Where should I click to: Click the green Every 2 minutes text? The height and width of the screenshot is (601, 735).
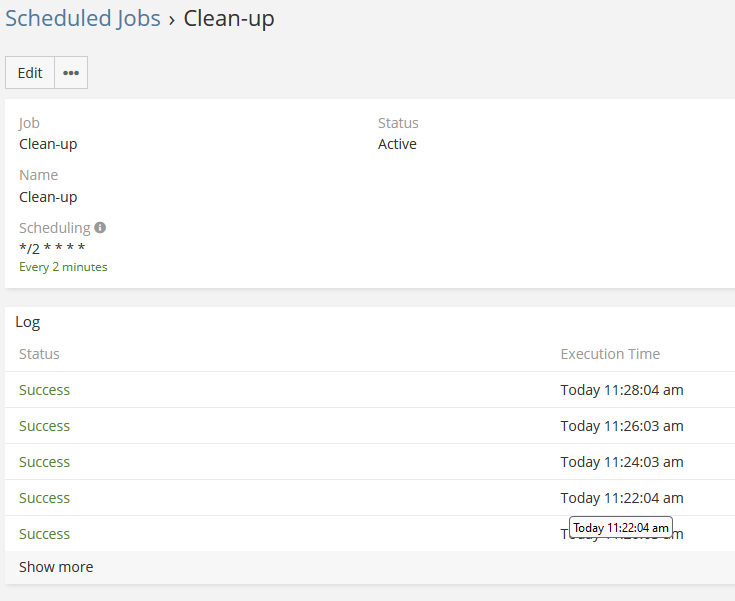pyautogui.click(x=63, y=267)
